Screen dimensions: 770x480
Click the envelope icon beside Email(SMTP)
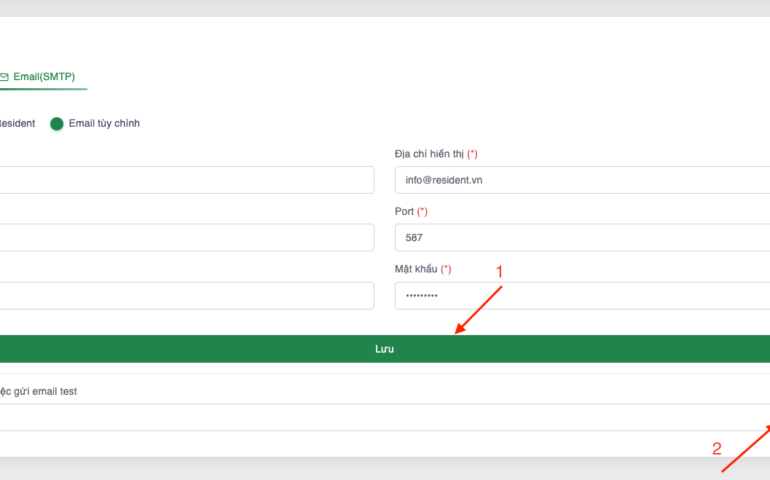pos(4,76)
